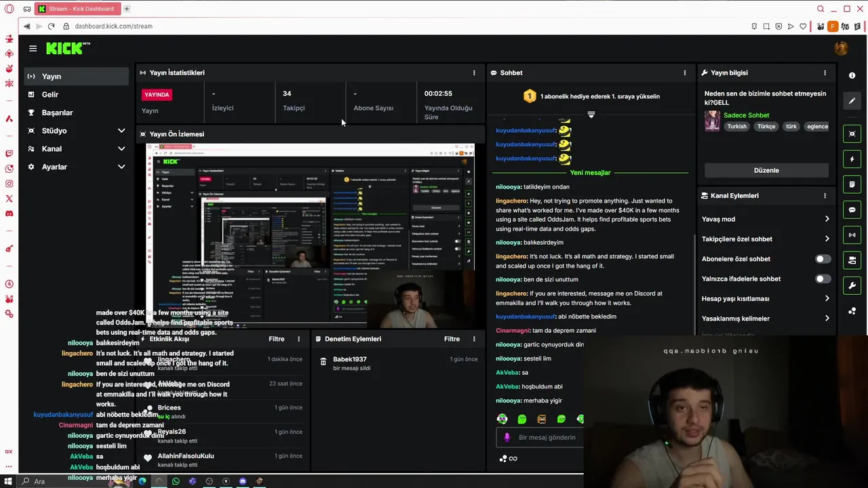868x488 pixels.
Task: Switch to Stream - Kick Dashboard tab
Action: [x=77, y=9]
